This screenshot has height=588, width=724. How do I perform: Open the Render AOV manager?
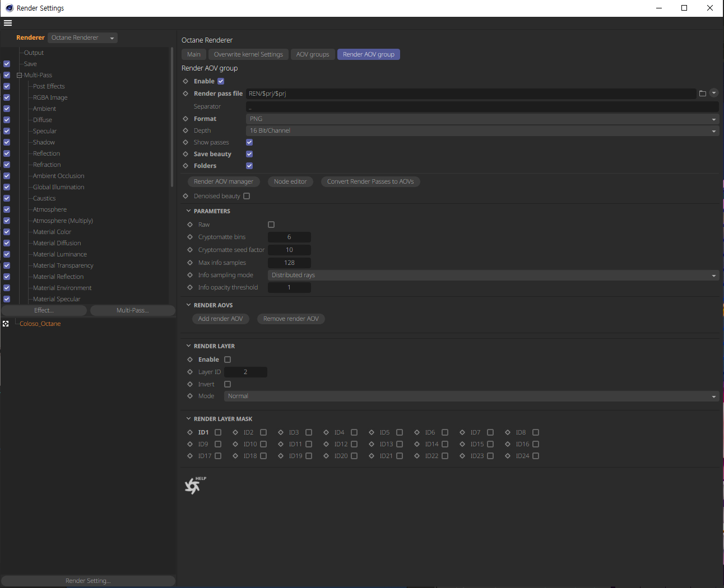pos(224,181)
